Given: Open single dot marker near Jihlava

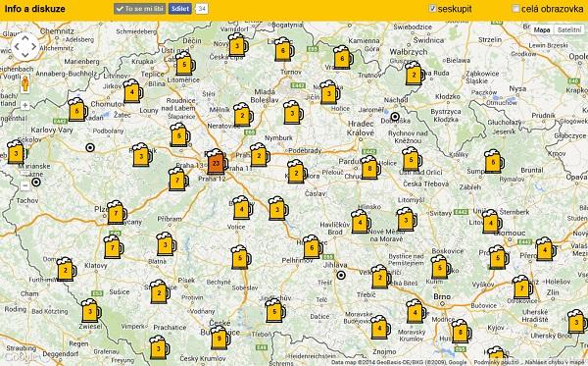Looking at the screenshot, I should pos(341,275).
